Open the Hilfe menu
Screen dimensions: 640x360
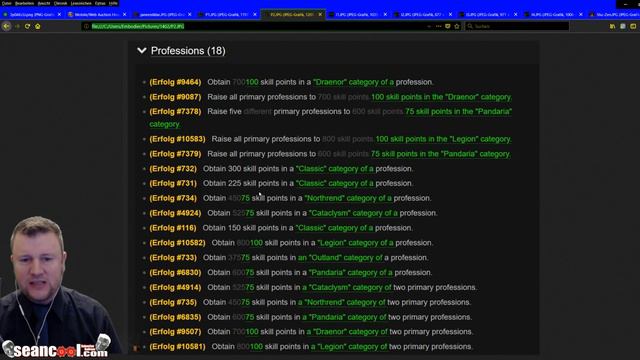113,3
